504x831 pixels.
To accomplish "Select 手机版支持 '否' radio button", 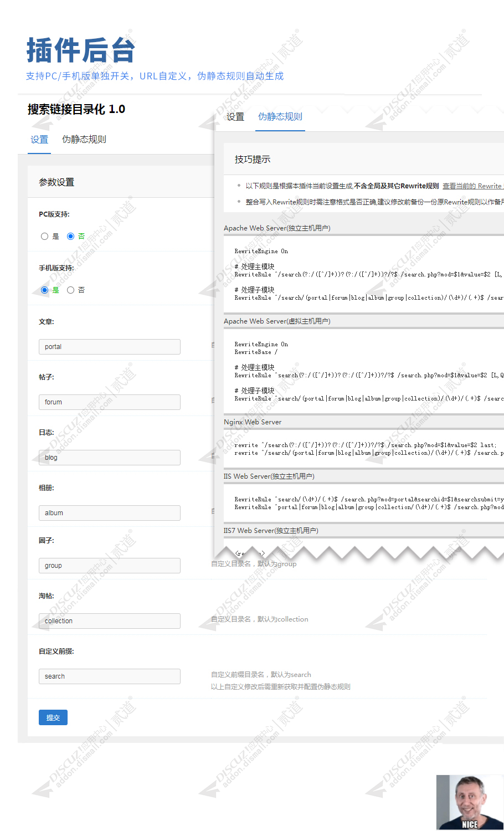I will pos(70,290).
